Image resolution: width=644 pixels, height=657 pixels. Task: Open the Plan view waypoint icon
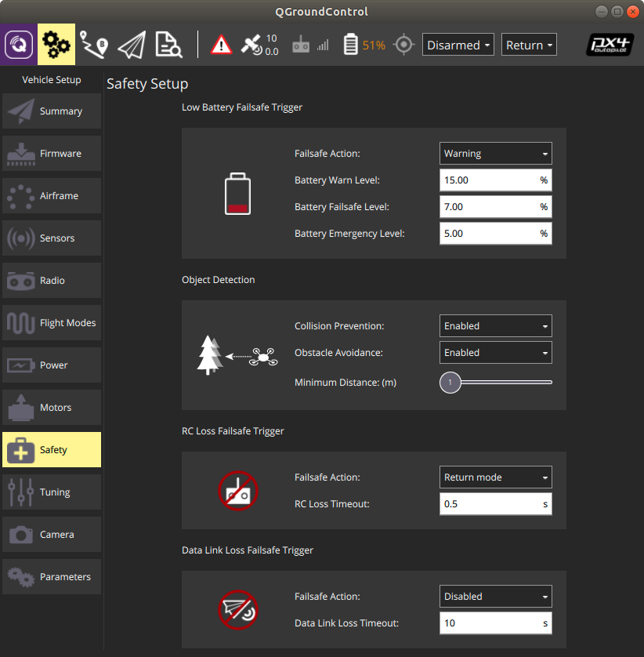(94, 45)
